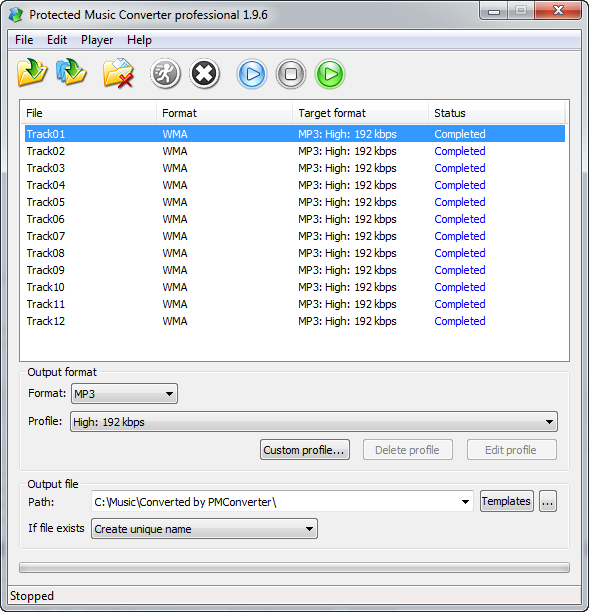This screenshot has width=589, height=612.
Task: Select the Track12 row
Action: (x=295, y=321)
